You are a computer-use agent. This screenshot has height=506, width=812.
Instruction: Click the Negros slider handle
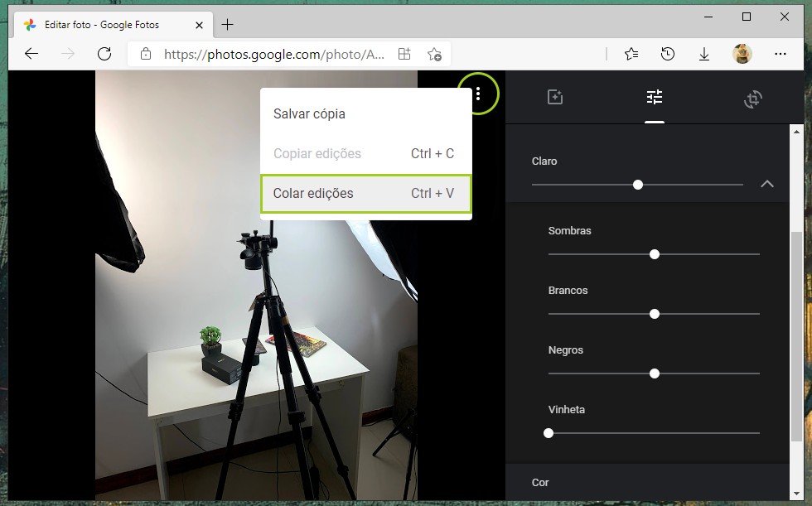[655, 373]
